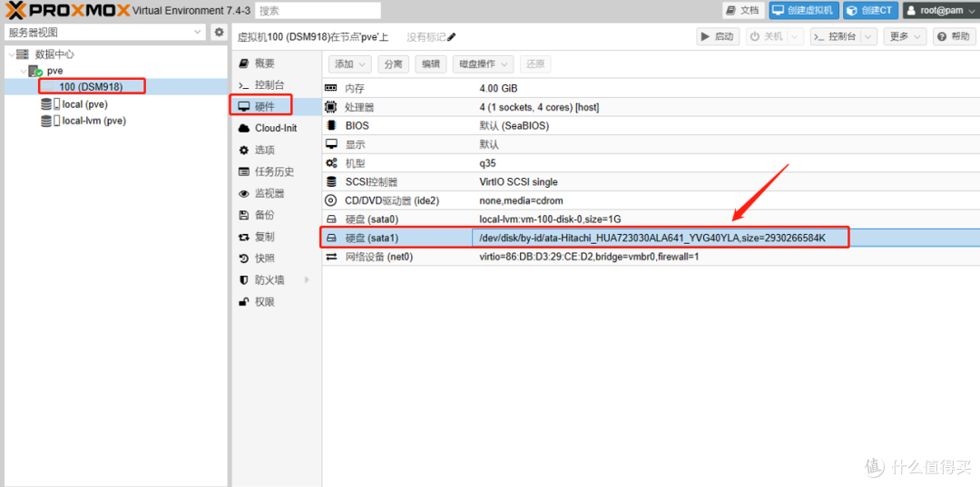Screen dimensions: 980x487
Task: Click the Proxmox logo
Action: click(x=65, y=10)
